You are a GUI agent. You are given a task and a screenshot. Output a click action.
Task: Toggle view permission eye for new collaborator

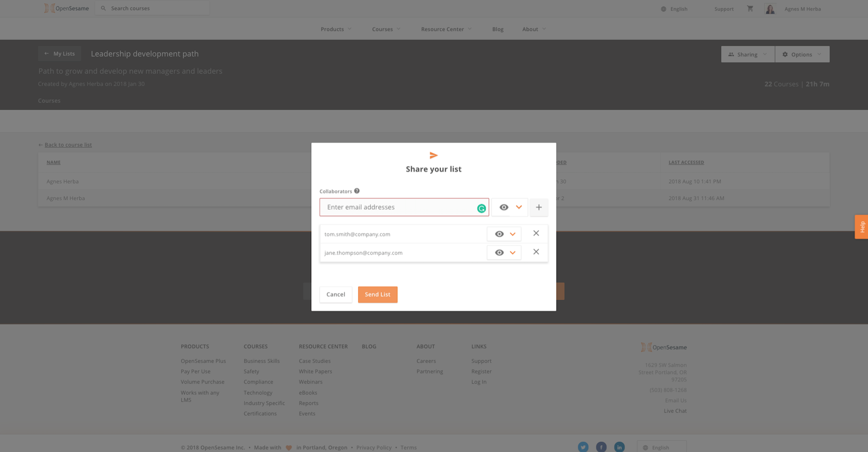(x=504, y=207)
